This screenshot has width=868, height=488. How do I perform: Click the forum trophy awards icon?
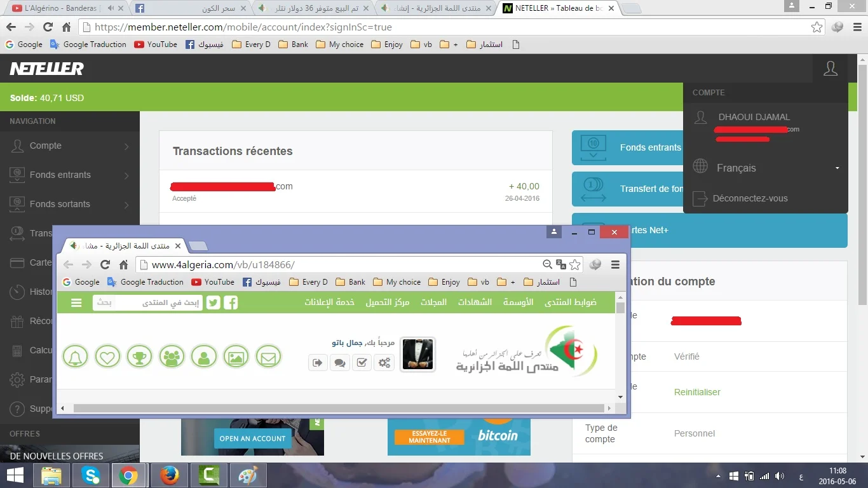click(x=139, y=356)
